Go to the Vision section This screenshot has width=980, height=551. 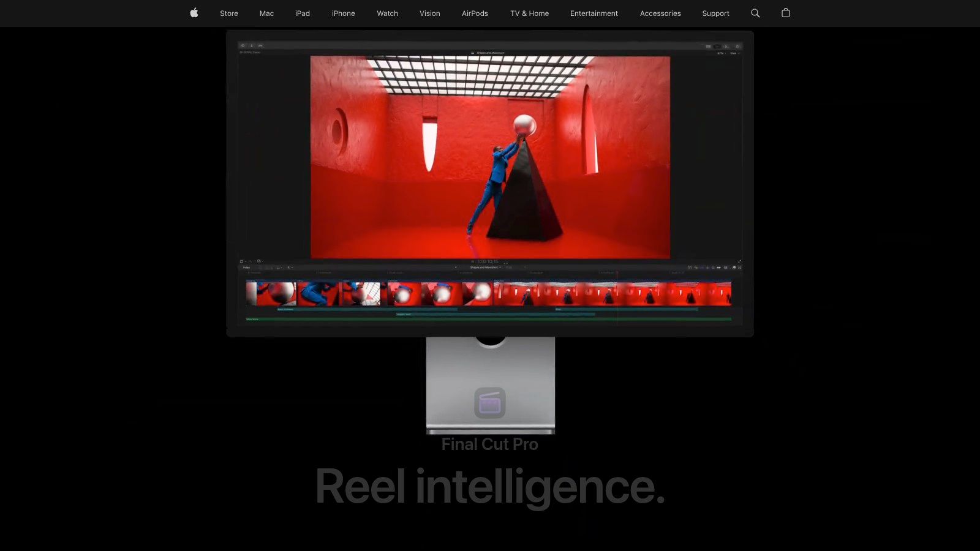coord(430,13)
